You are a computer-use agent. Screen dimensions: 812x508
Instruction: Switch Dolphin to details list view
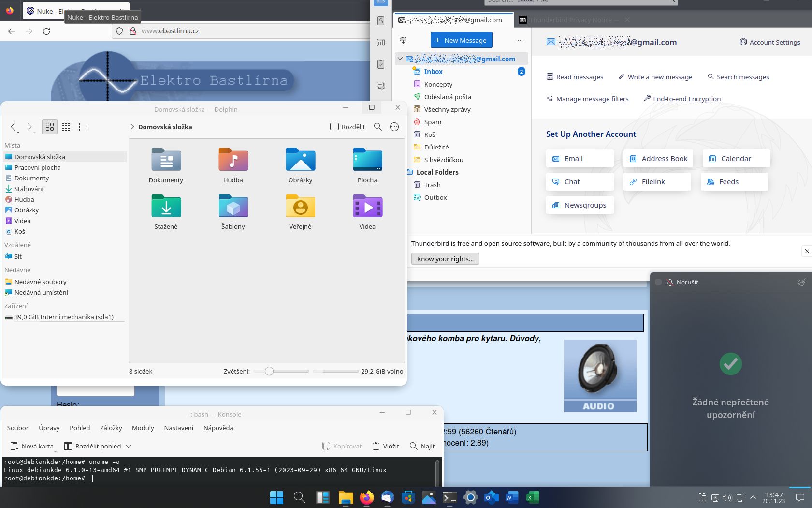(x=83, y=127)
